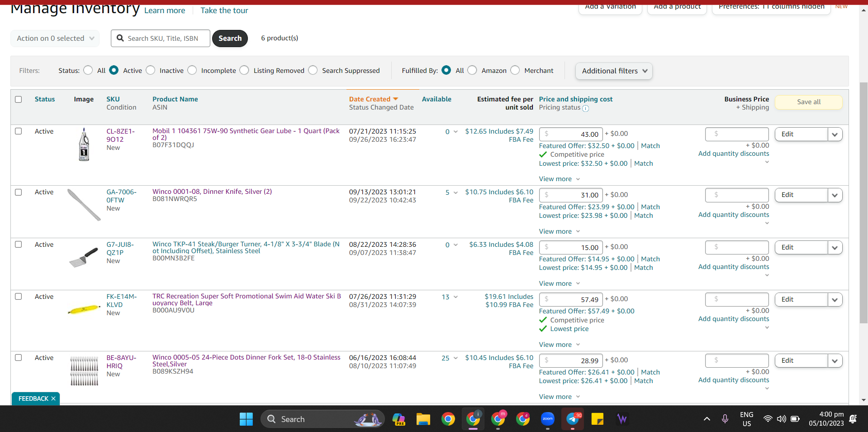This screenshot has height=432, width=868.
Task: Open the Winco dinner knife product image
Action: (84, 205)
